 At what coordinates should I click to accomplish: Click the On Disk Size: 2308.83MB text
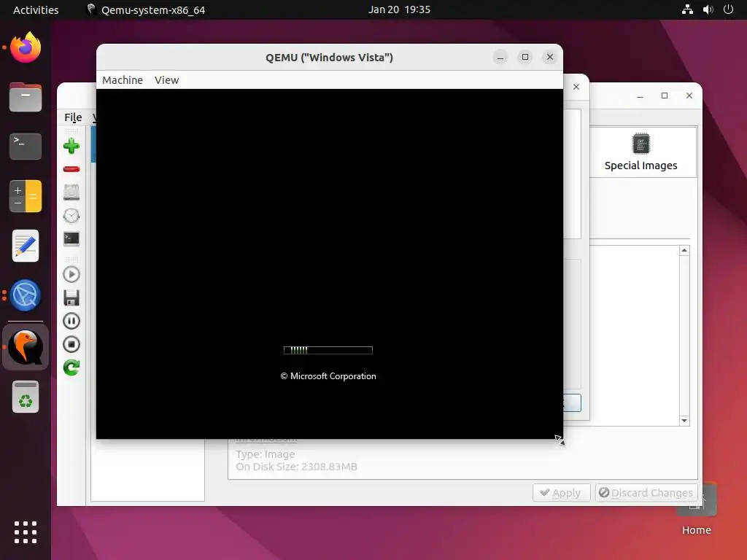tap(296, 467)
